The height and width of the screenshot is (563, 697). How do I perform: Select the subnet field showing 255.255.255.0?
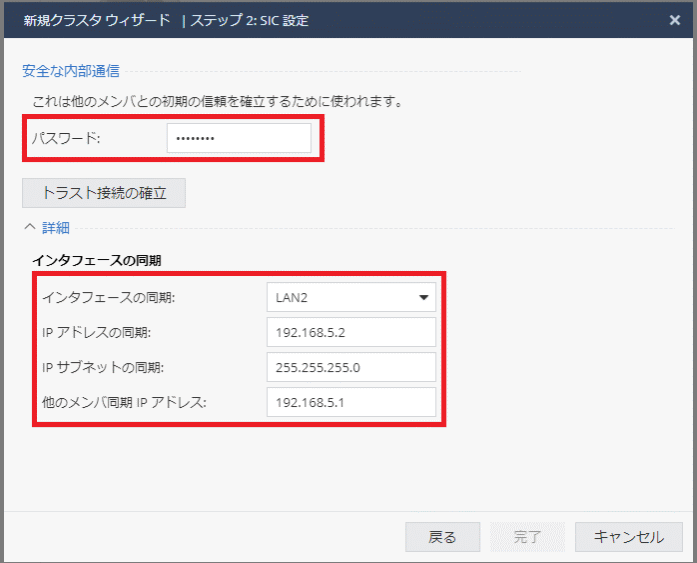pos(351,367)
